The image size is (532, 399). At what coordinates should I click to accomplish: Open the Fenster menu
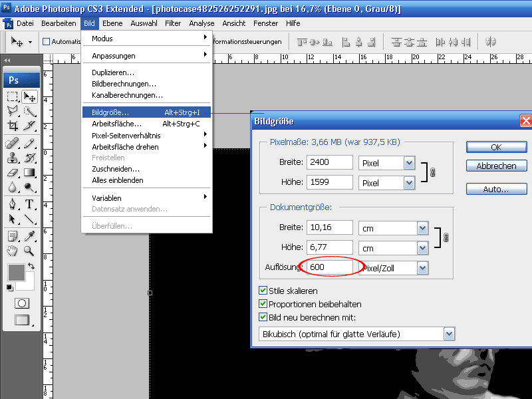click(x=265, y=23)
